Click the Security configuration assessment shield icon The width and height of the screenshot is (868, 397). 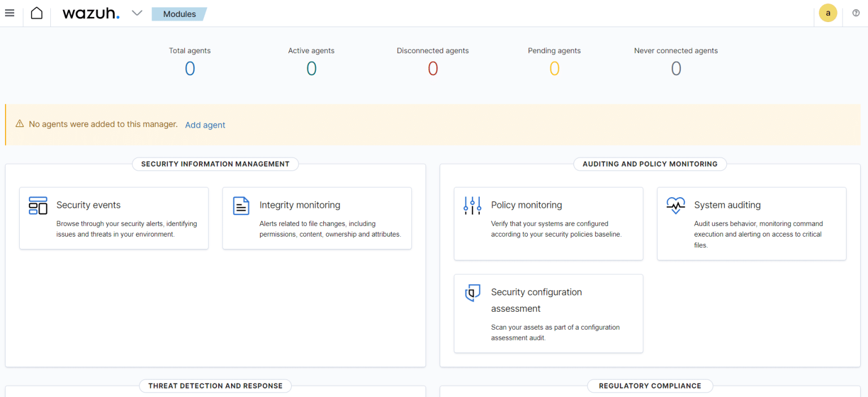(472, 293)
